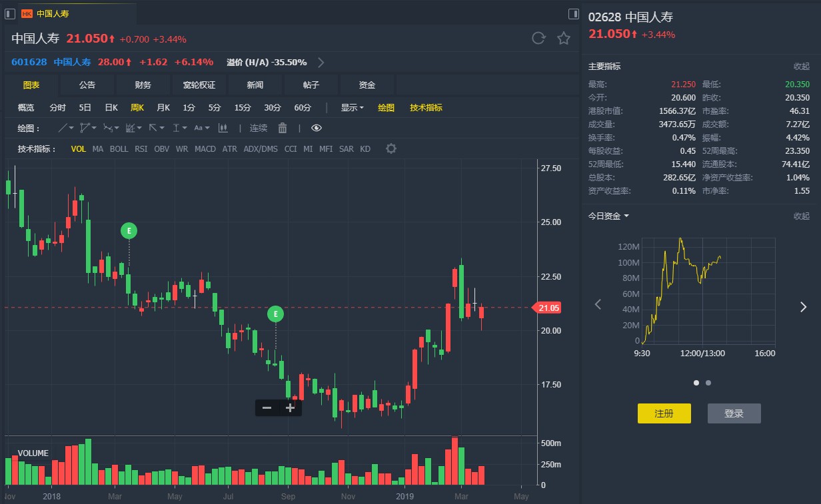Image resolution: width=821 pixels, height=504 pixels.
Task: Enable the ADX/DMS indicator
Action: pyautogui.click(x=261, y=149)
